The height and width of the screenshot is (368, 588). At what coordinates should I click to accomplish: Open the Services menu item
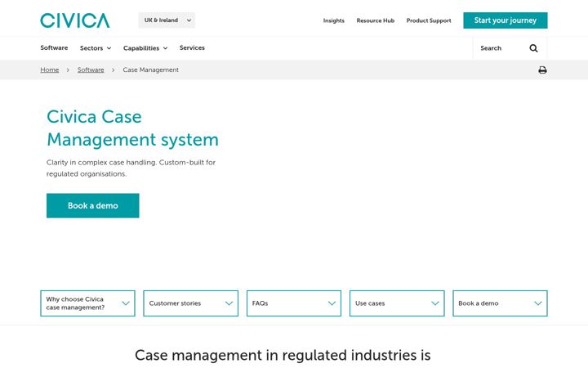coord(192,47)
